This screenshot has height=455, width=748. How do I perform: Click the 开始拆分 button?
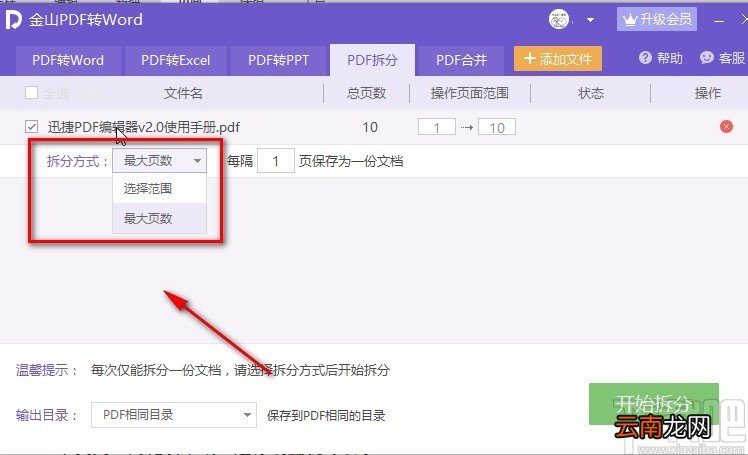654,404
